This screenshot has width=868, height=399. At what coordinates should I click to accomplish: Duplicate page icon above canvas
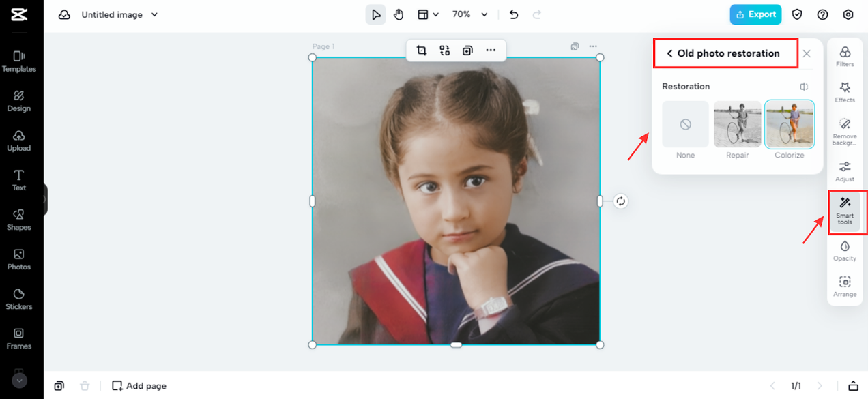(575, 46)
